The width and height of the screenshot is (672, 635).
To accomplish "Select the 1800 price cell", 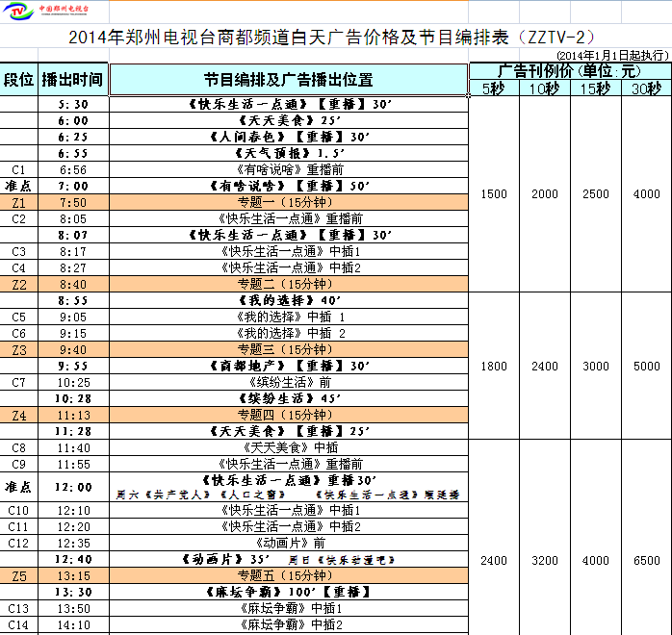I will (494, 367).
